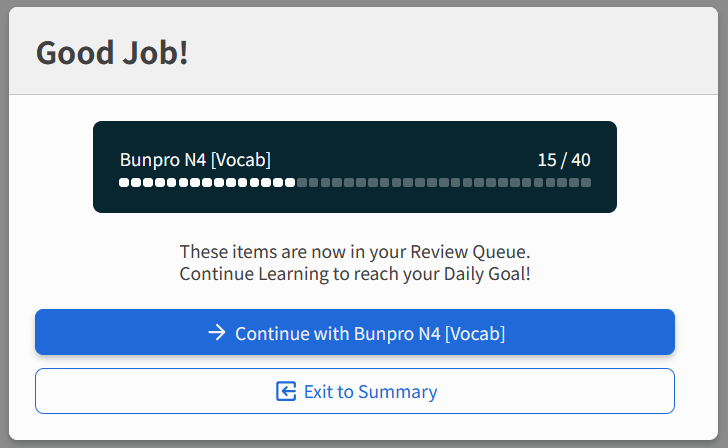Click the 15 / 40 progress counter
This screenshot has width=728, height=448.
(x=563, y=160)
